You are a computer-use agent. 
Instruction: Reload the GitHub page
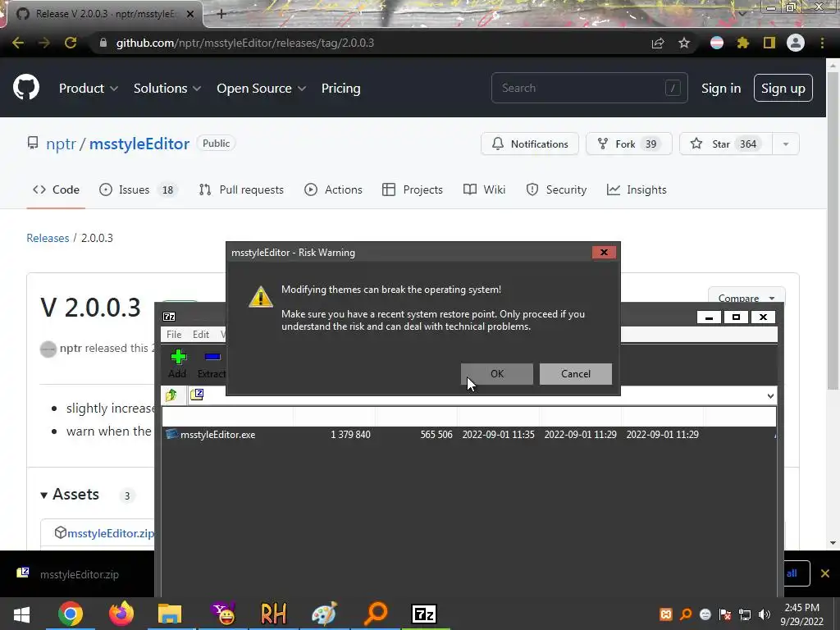71,43
